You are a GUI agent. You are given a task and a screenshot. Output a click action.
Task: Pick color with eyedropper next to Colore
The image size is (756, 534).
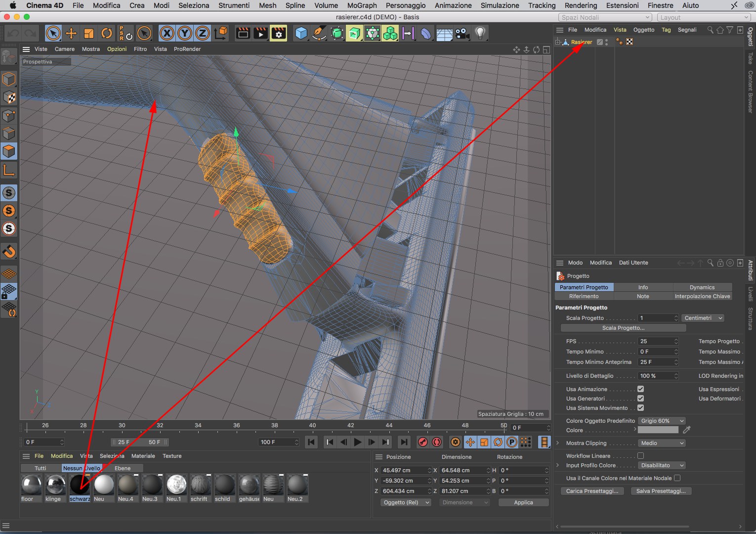(x=686, y=430)
